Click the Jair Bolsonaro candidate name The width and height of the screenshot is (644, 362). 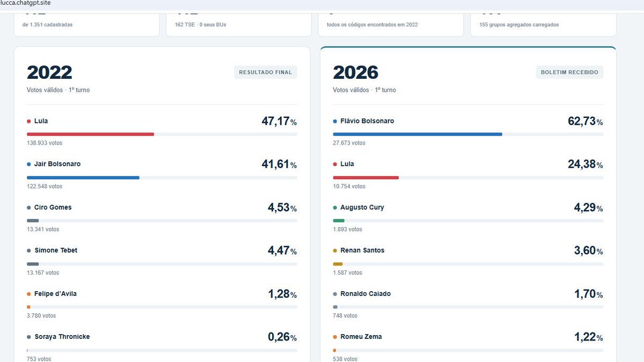[57, 164]
